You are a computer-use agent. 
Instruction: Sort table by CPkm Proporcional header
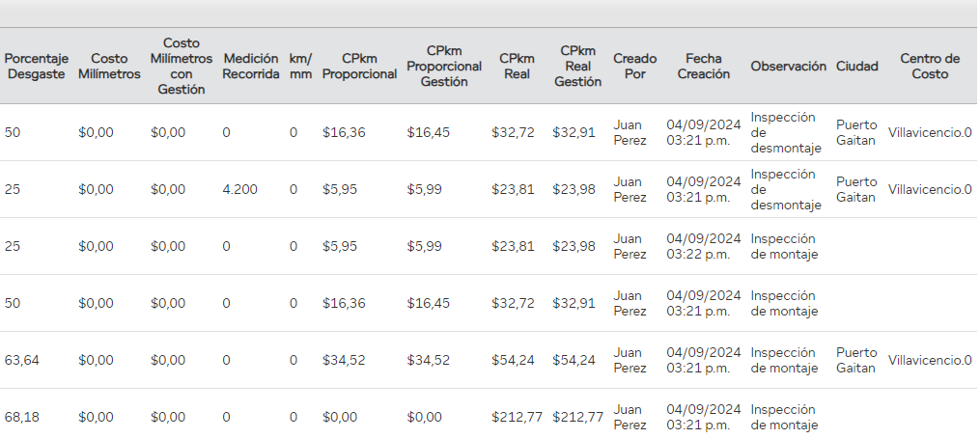pos(359,67)
